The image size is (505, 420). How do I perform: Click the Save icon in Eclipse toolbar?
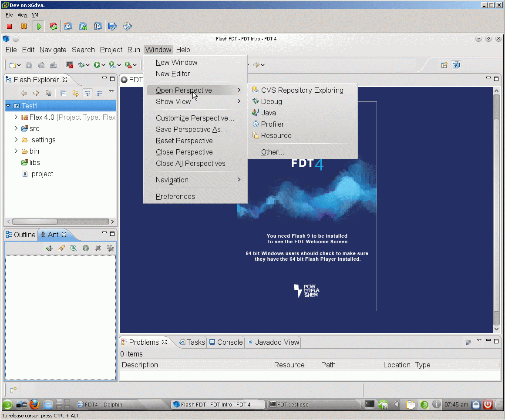coord(29,65)
